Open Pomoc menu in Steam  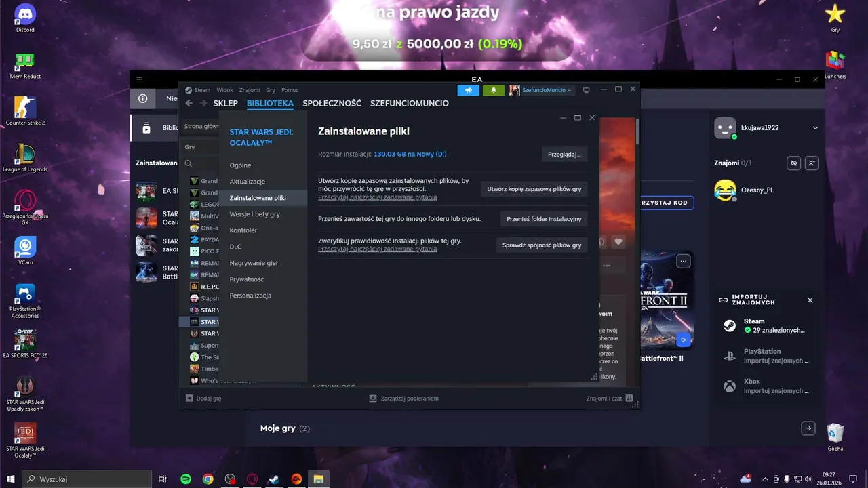[290, 90]
